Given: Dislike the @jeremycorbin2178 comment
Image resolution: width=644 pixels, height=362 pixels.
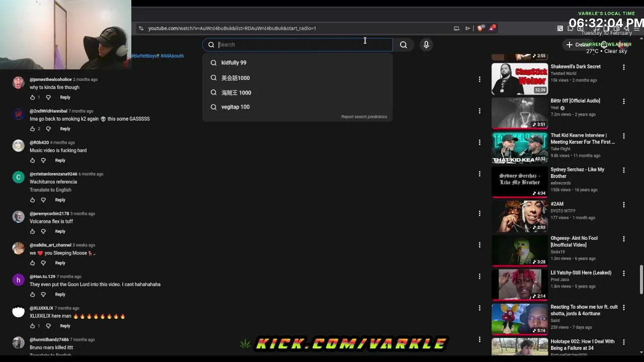Looking at the screenshot, I should tap(43, 232).
